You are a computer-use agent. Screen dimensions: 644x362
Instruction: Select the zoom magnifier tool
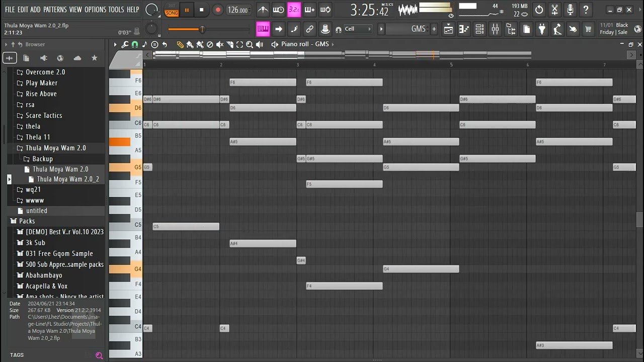pos(250,44)
